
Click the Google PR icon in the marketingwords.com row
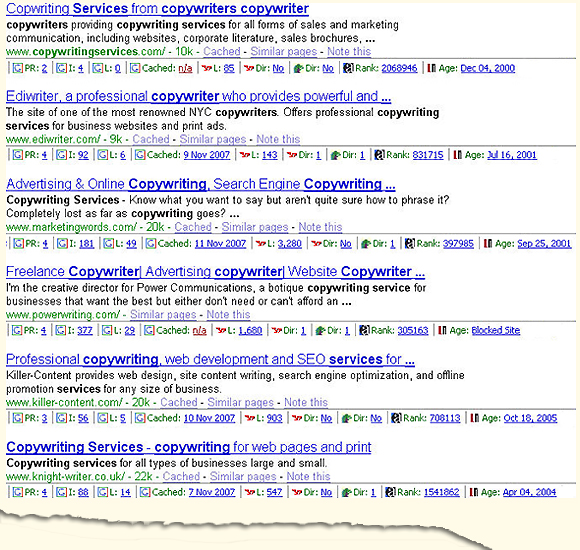[18, 243]
